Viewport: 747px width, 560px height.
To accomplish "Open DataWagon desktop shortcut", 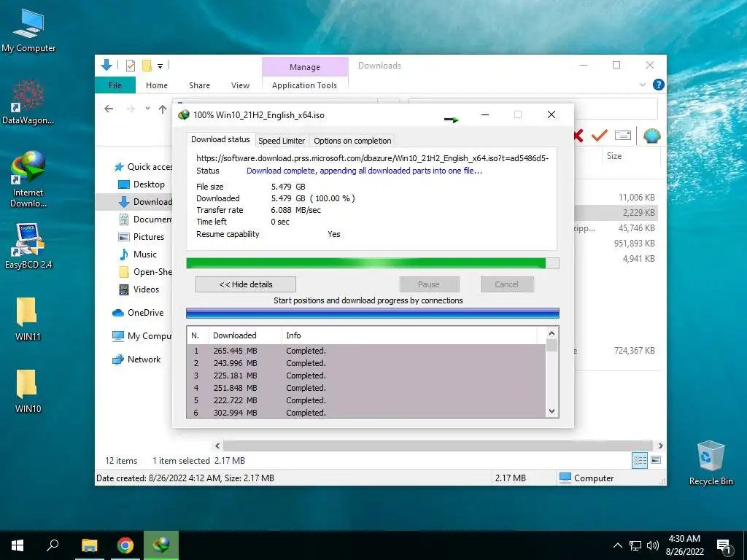I will [28, 102].
